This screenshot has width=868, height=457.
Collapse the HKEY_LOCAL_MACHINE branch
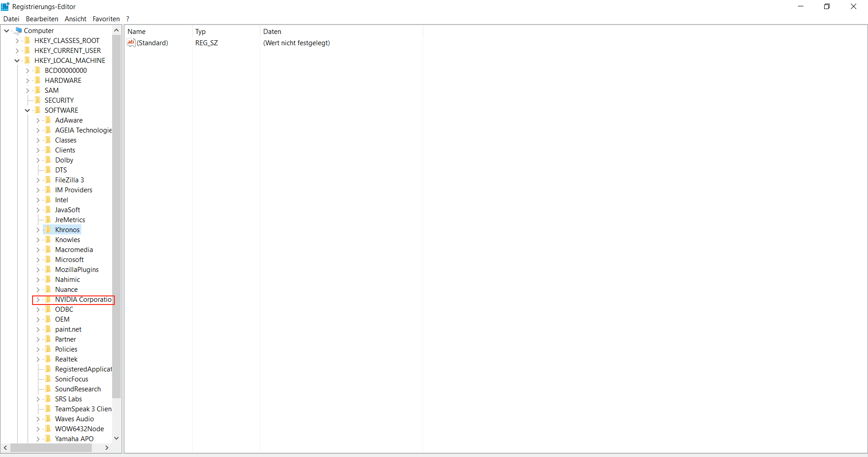17,61
